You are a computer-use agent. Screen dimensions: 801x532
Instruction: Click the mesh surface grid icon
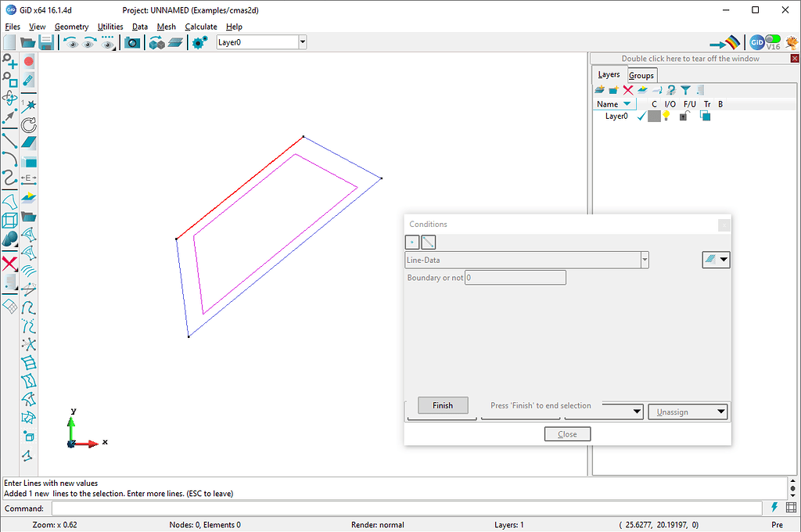pyautogui.click(x=9, y=306)
